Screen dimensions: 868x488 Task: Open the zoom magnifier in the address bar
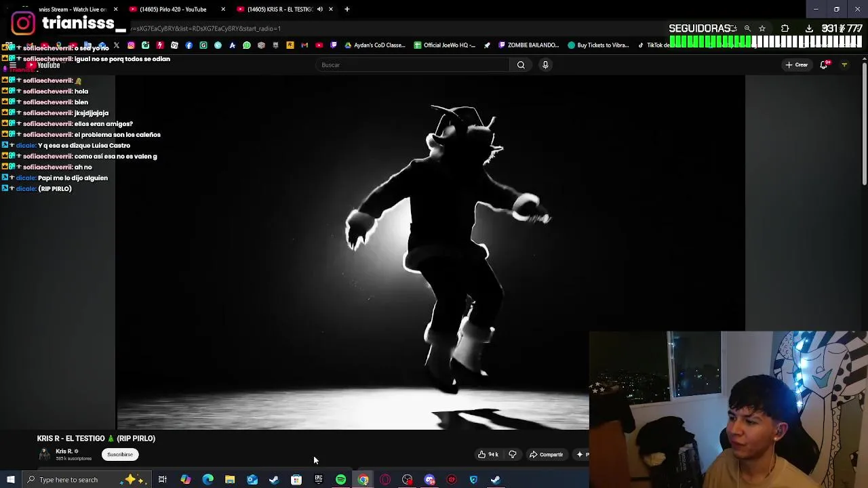point(747,28)
